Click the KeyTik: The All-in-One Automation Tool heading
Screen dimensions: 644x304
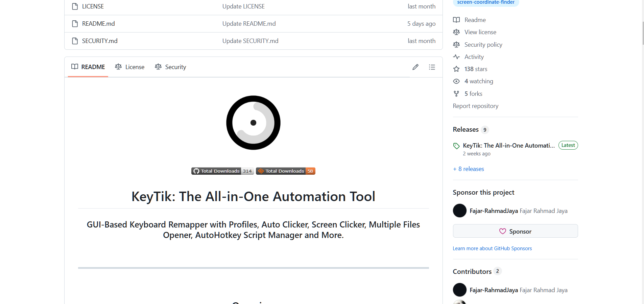pyautogui.click(x=253, y=196)
